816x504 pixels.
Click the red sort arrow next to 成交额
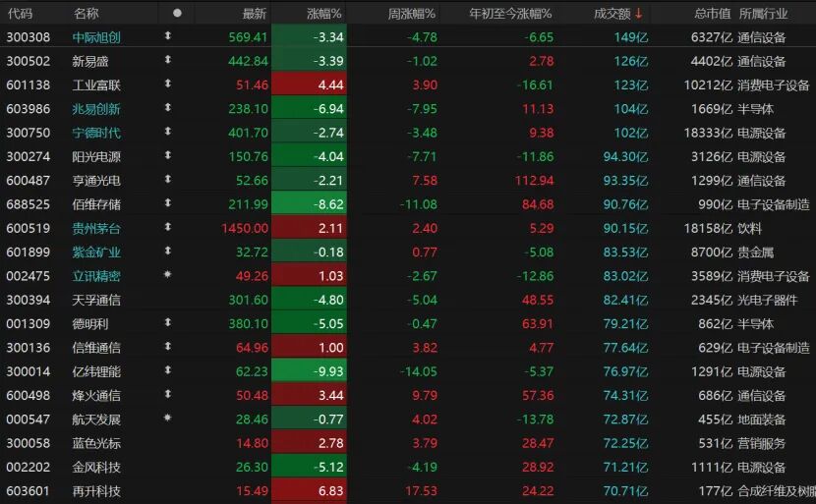(638, 14)
